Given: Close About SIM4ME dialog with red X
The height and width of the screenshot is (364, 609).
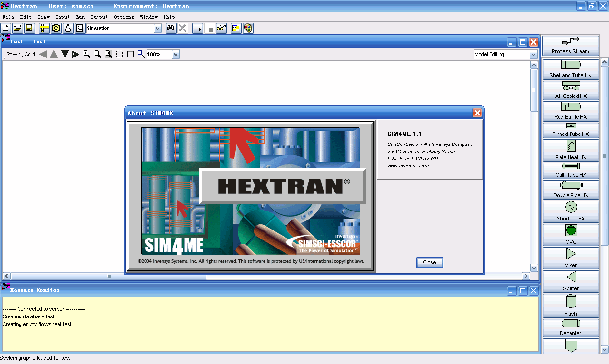Looking at the screenshot, I should coord(477,113).
